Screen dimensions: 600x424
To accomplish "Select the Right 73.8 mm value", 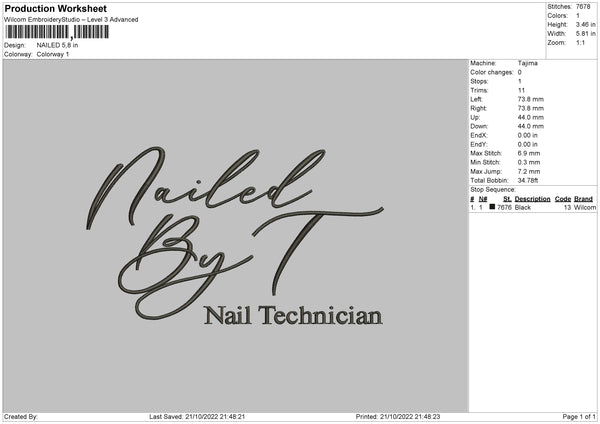I will coord(531,109).
